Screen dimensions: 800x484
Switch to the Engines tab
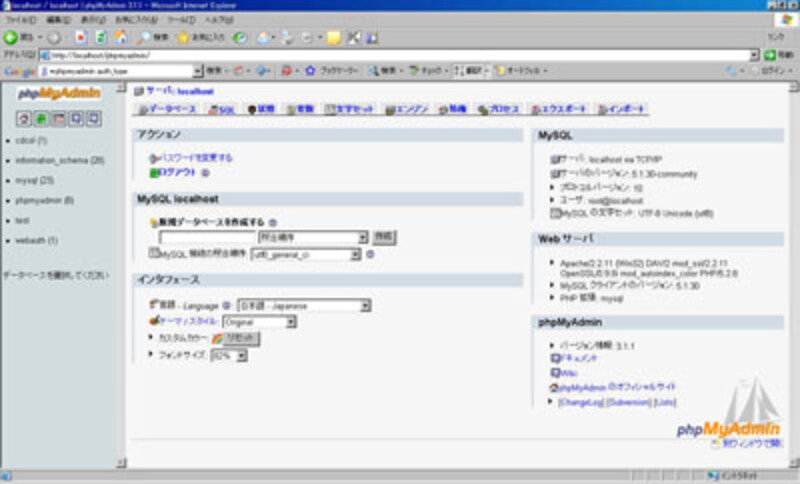tap(407, 109)
